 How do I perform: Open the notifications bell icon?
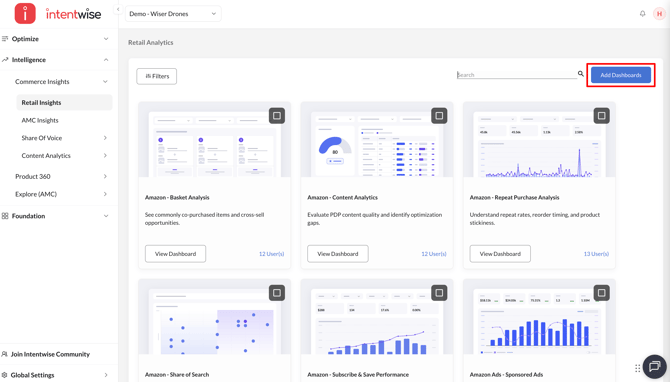pos(642,14)
